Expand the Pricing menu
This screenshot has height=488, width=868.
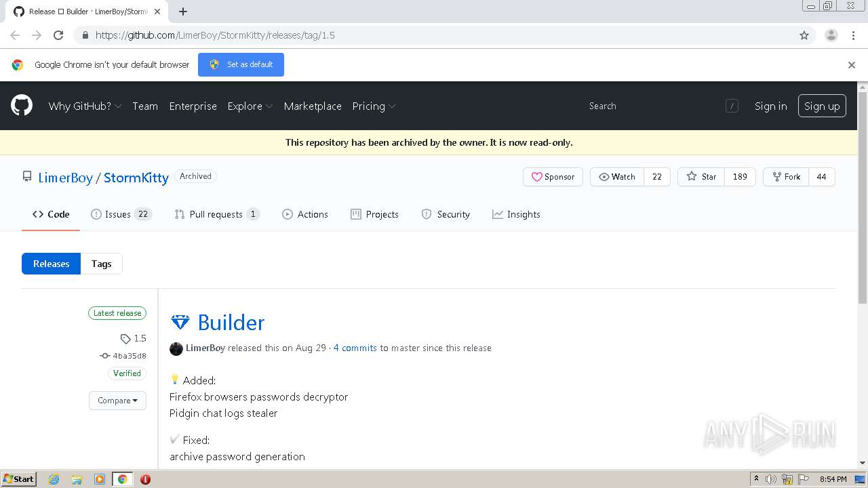click(374, 106)
